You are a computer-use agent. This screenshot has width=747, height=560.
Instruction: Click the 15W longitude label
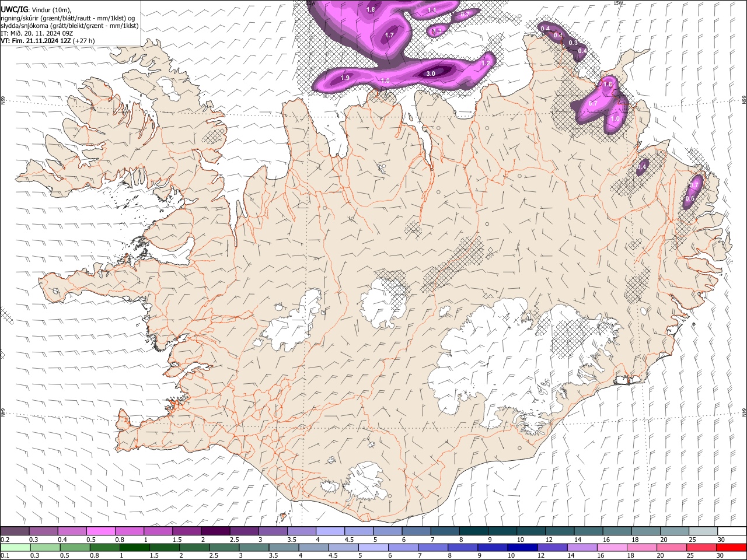(619, 3)
